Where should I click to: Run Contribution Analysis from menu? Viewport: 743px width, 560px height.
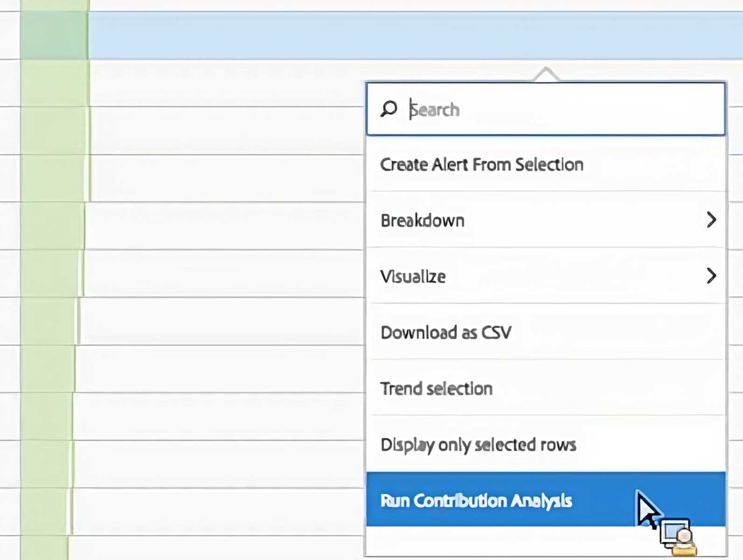click(546, 499)
